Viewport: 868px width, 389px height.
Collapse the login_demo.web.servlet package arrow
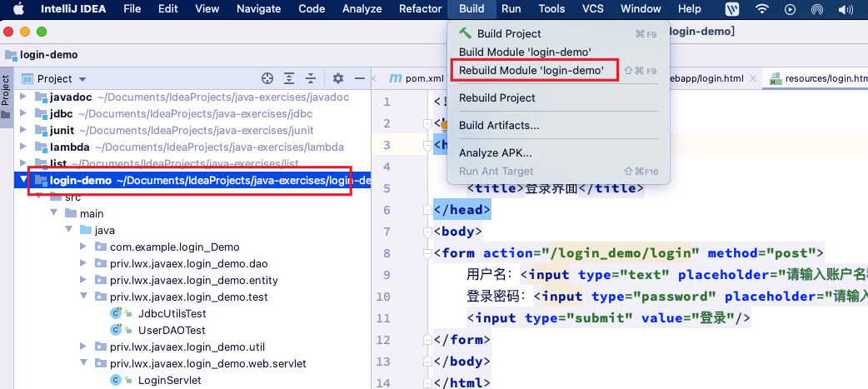coord(83,363)
